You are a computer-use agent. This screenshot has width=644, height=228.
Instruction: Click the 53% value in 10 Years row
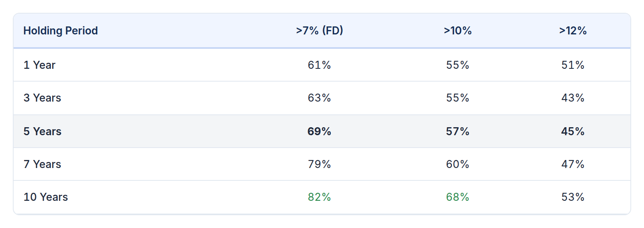(573, 197)
